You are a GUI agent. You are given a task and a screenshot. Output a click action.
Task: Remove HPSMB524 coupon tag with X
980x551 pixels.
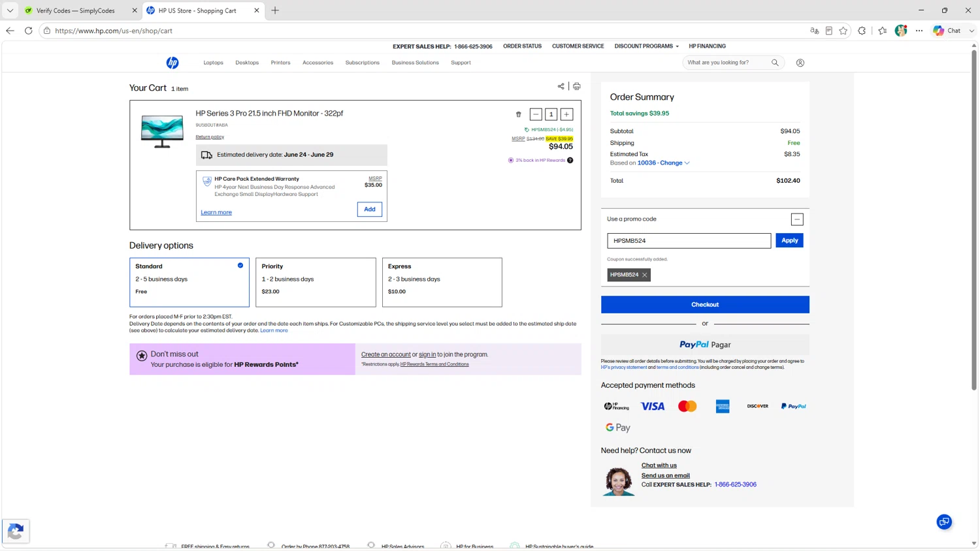[645, 275]
